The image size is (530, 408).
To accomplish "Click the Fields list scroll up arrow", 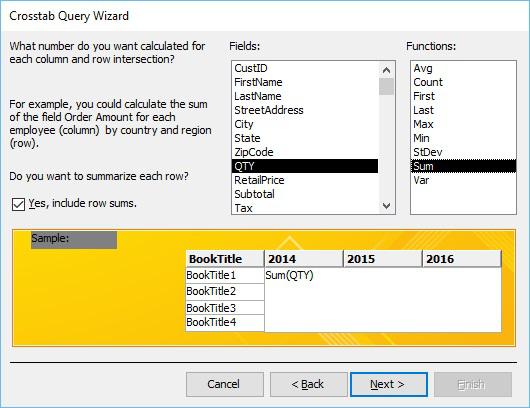I will (x=386, y=70).
